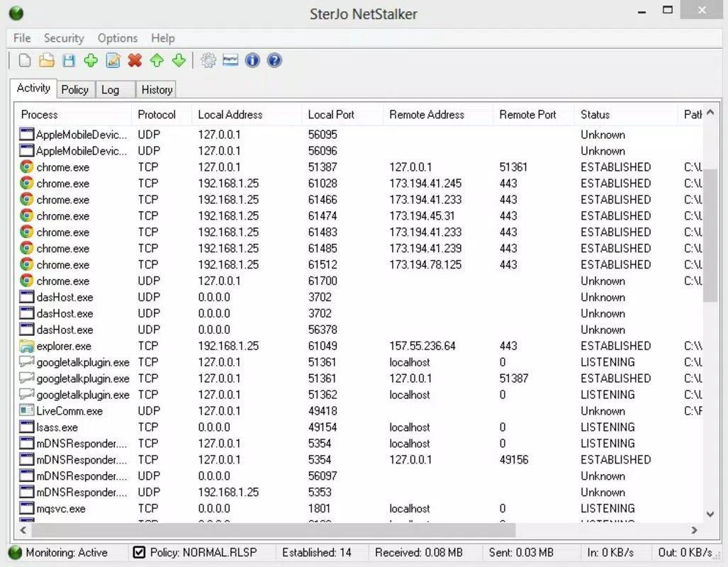
Task: Add rule using the green plus icon
Action: click(91, 60)
